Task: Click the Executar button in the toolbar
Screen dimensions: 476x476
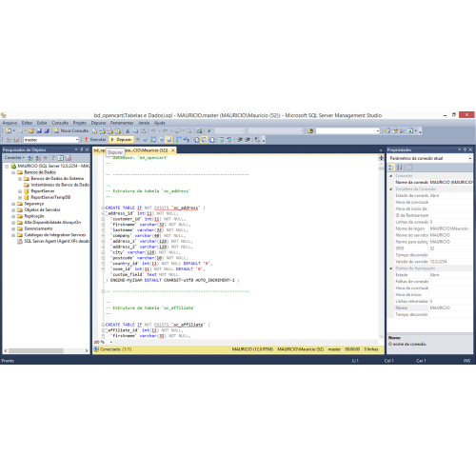Action: [95, 140]
